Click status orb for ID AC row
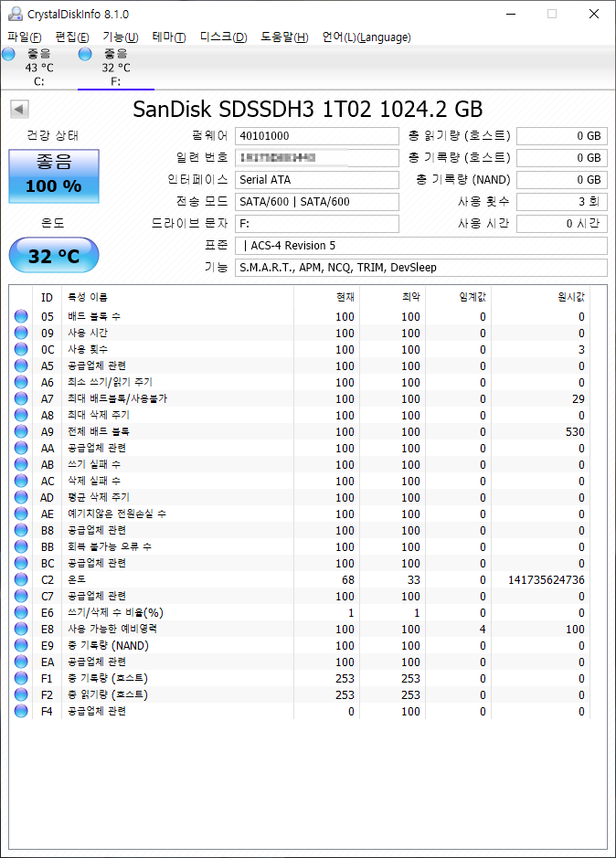 tap(21, 481)
